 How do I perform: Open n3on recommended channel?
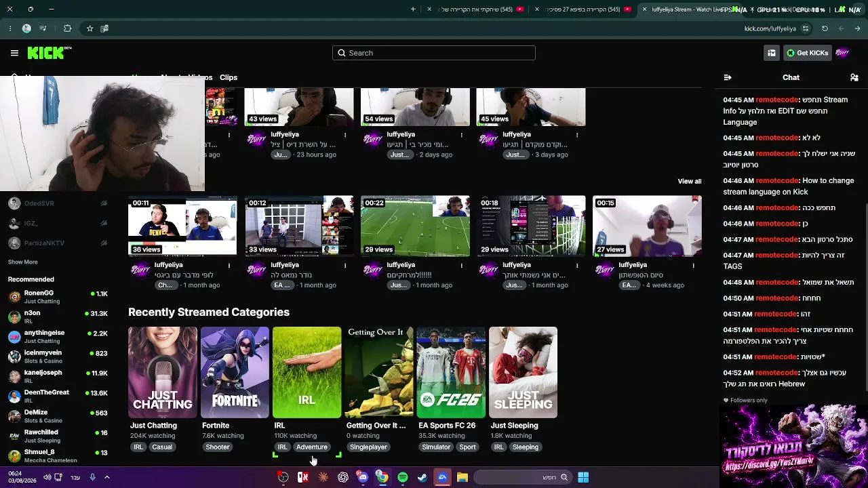(x=58, y=317)
